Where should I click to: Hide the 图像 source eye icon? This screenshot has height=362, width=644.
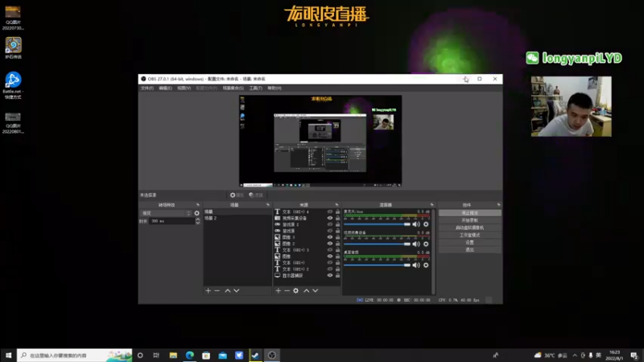pyautogui.click(x=330, y=256)
